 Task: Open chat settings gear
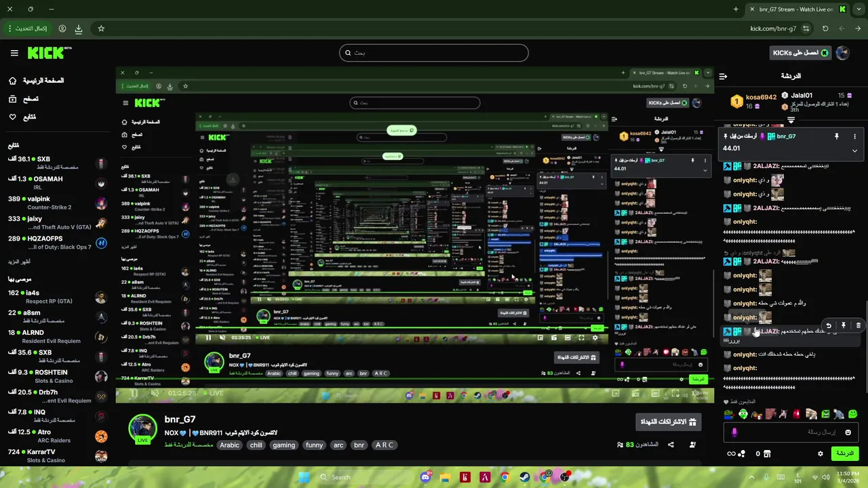click(x=821, y=453)
